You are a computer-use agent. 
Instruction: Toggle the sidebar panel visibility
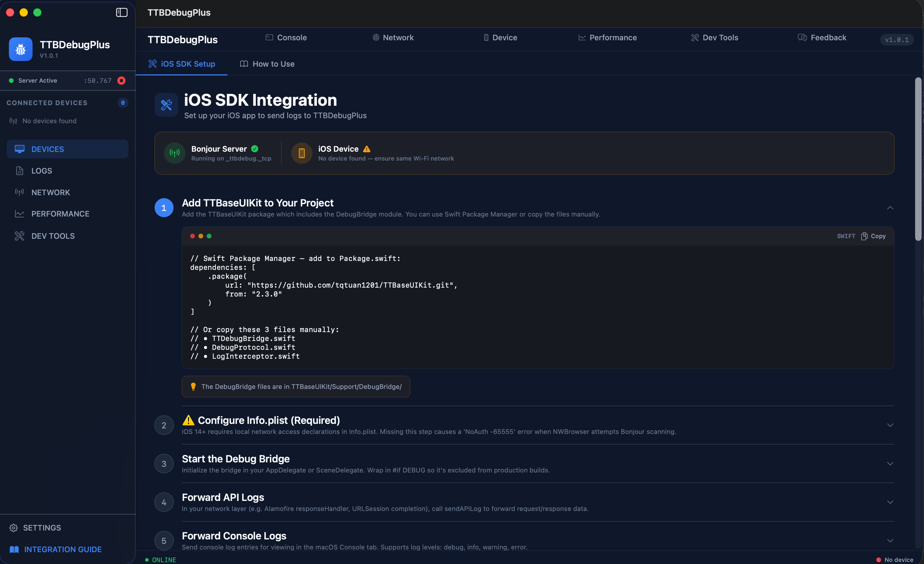(x=121, y=12)
